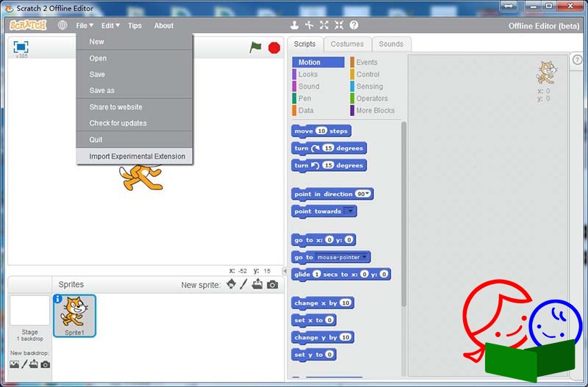
Task: Paint a new backdrop
Action: [24, 364]
